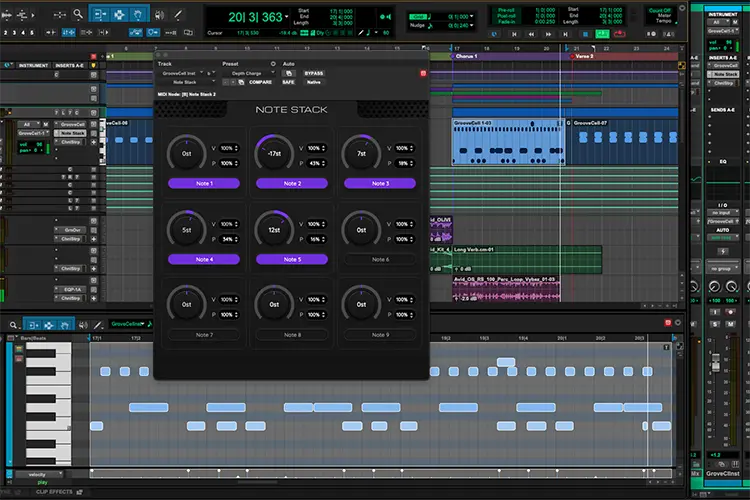Click the Native button in plugin header

[314, 82]
